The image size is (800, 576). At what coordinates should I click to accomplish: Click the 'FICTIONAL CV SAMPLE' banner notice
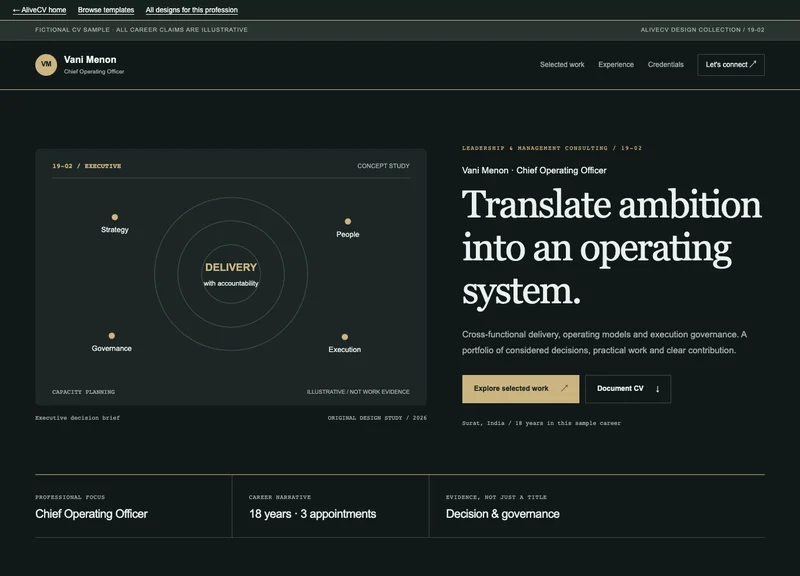pos(141,30)
